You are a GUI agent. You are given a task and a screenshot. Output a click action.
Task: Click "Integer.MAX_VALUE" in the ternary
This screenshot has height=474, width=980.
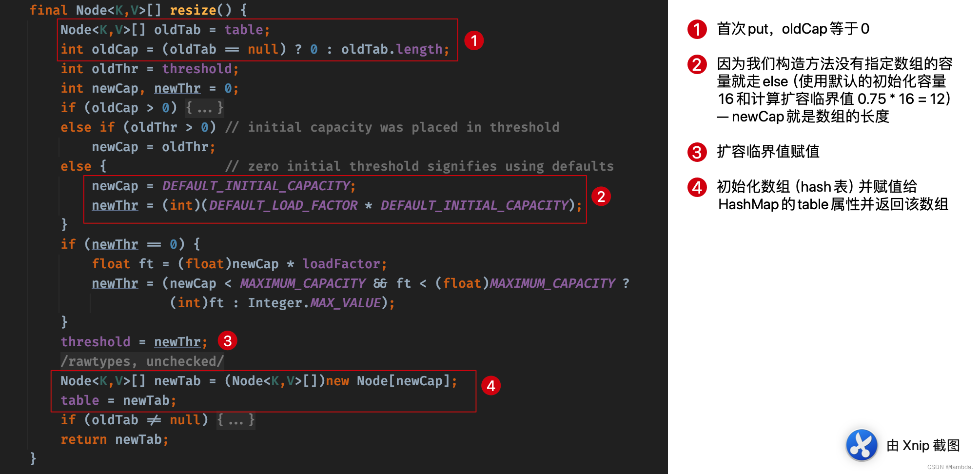pyautogui.click(x=314, y=303)
